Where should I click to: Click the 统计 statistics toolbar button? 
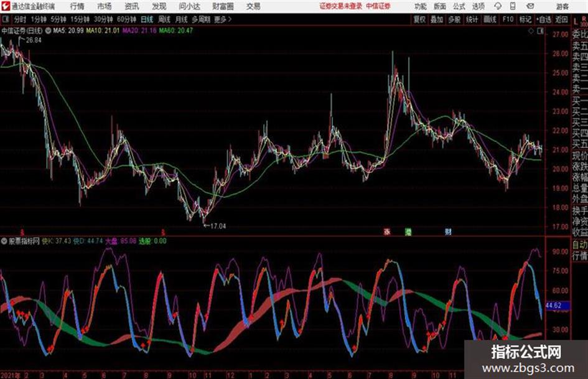472,19
